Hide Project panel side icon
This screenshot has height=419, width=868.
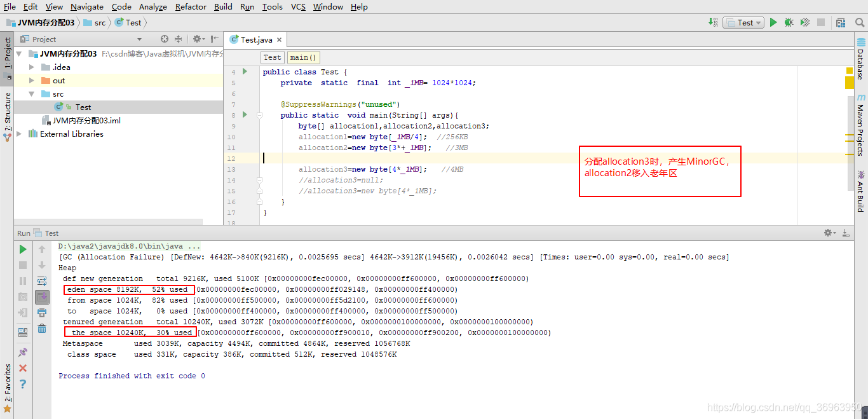click(x=215, y=39)
